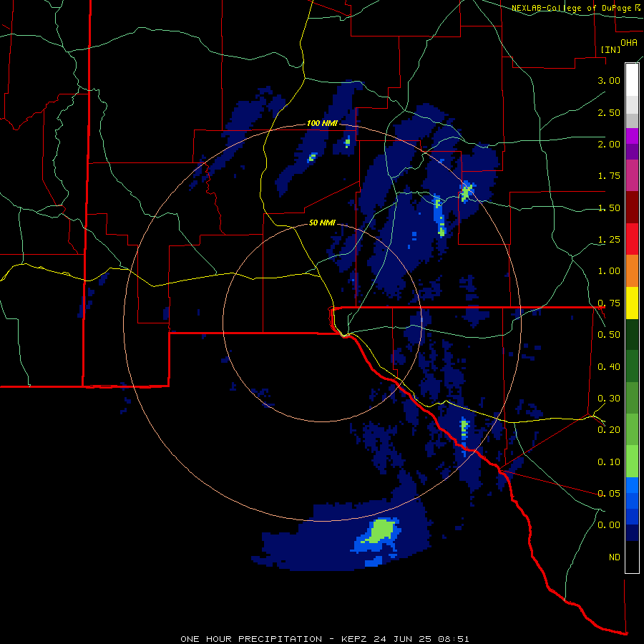
Task: Click the '2.00' legend value
Action: pos(609,144)
